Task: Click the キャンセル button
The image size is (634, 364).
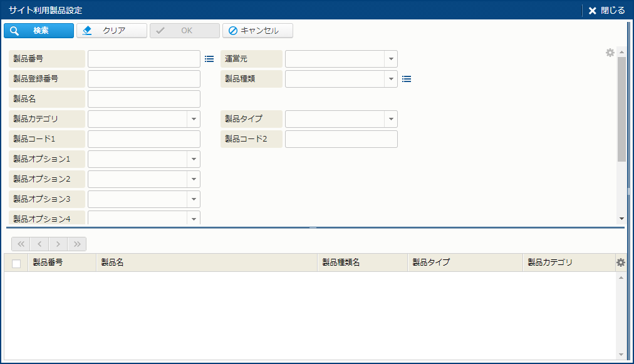Action: [x=257, y=31]
